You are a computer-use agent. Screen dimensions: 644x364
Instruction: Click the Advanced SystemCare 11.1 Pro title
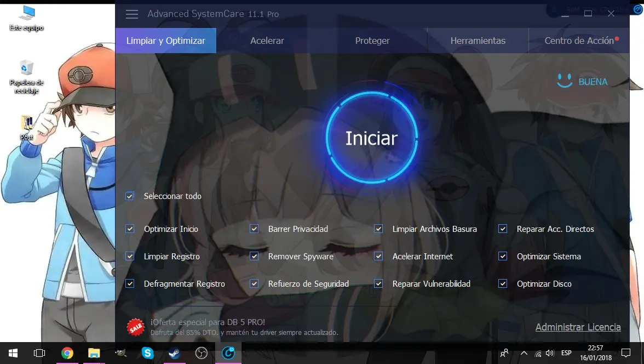[x=213, y=14]
